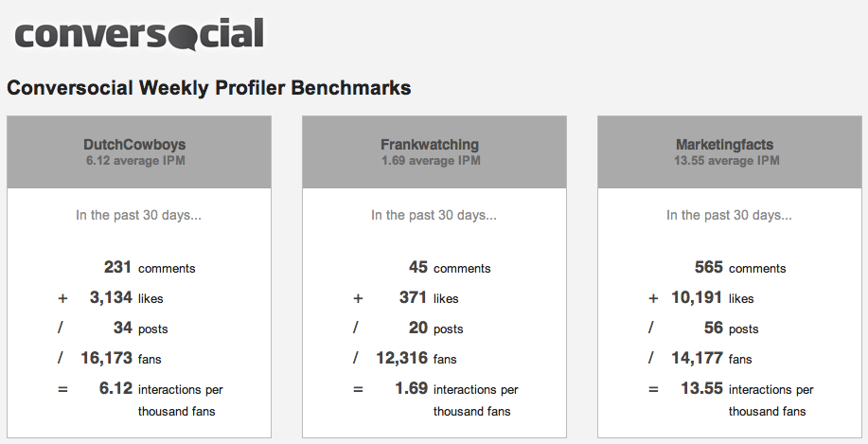Select DutchCowboys 231 comments figure
868x444 pixels.
coord(117,268)
